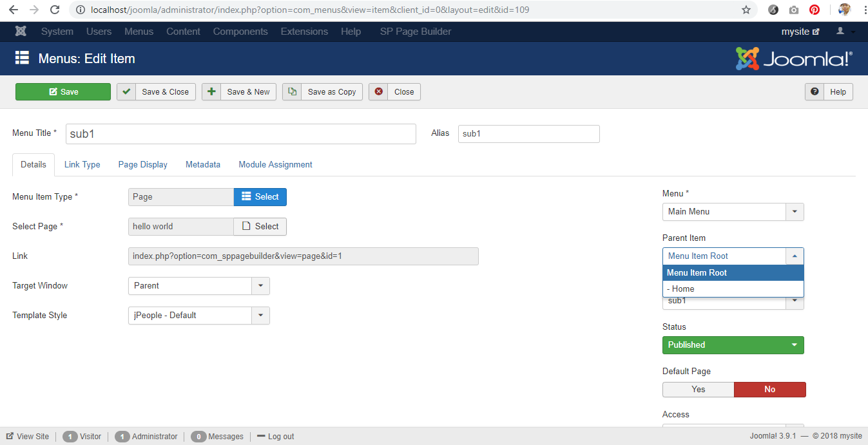Click the Menu Title text field
This screenshot has width=868, height=445.
(241, 134)
